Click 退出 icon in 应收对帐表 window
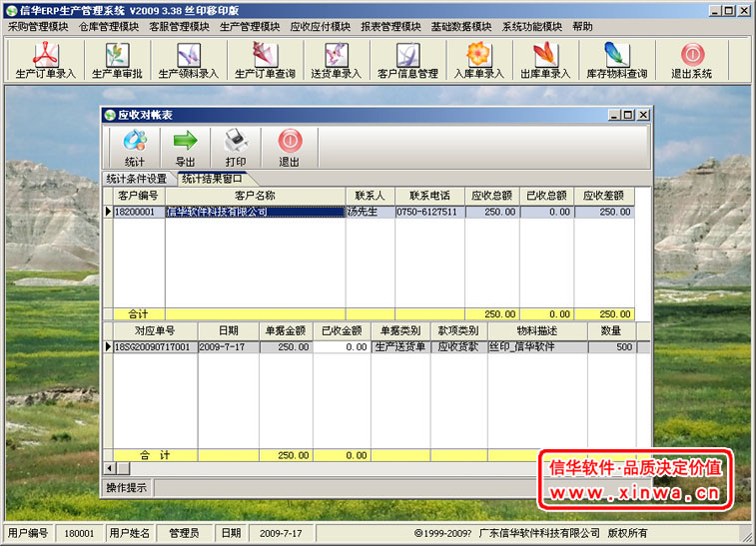This screenshot has width=756, height=546. (x=290, y=148)
